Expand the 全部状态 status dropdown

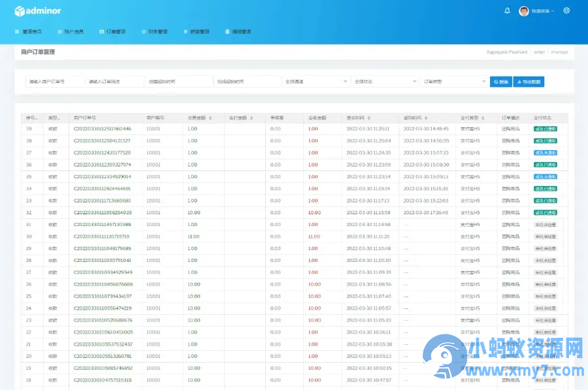pos(385,82)
